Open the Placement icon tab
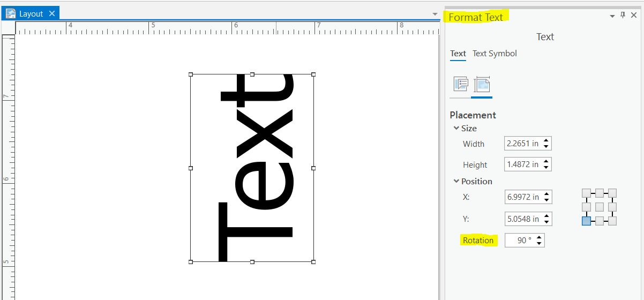 pos(482,84)
